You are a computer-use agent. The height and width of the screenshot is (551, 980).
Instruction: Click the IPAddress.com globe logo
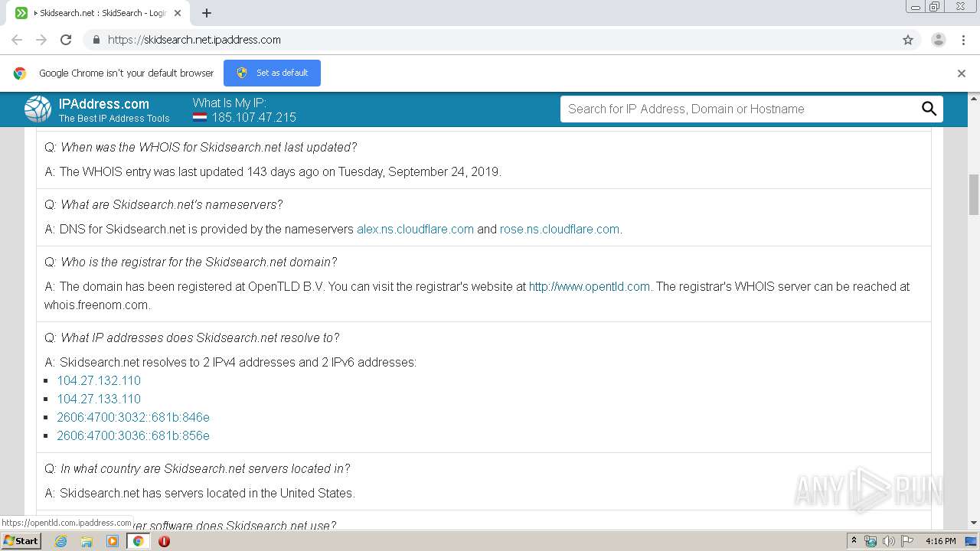[x=38, y=109]
